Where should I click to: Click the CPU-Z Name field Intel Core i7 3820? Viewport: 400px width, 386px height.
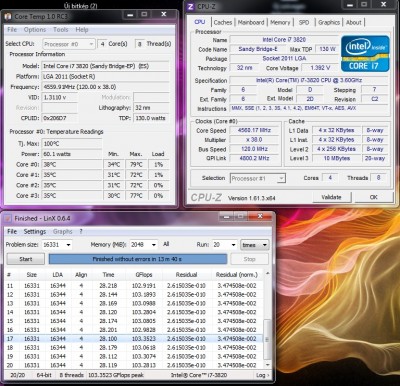pyautogui.click(x=284, y=40)
